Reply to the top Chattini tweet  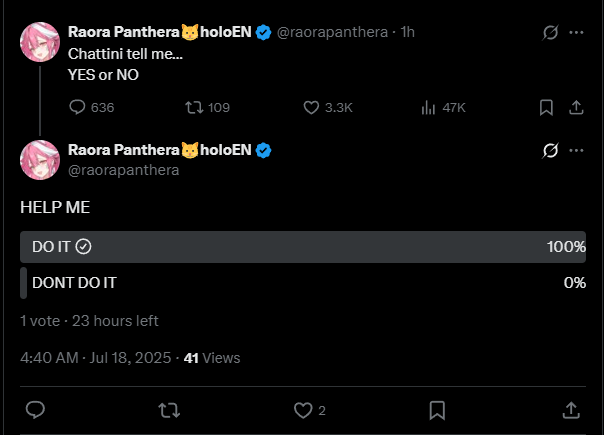[78, 107]
